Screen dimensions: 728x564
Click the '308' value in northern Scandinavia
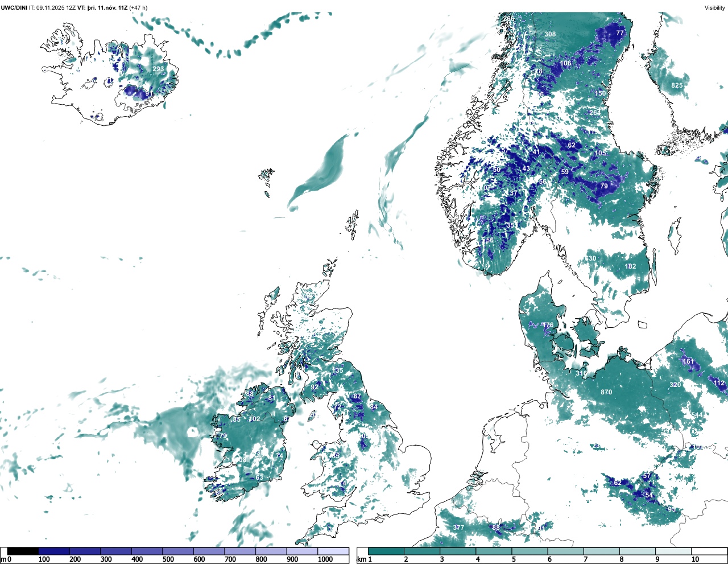point(550,34)
